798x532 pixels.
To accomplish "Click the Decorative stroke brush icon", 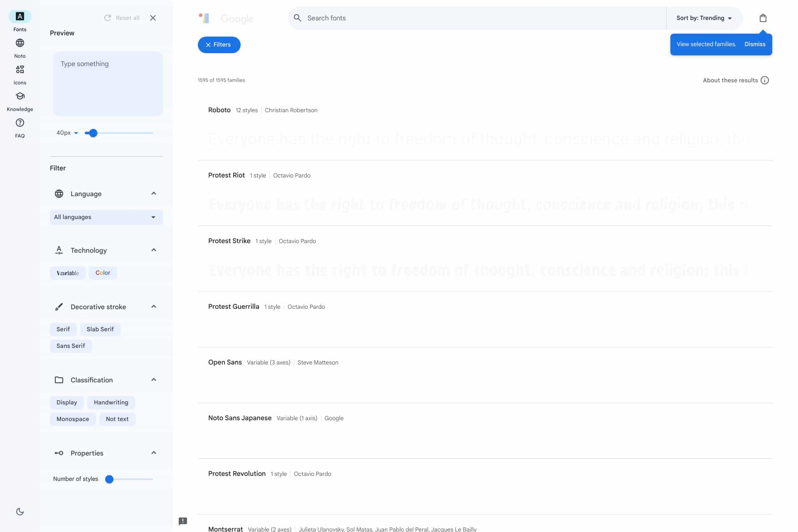I will coord(59,307).
